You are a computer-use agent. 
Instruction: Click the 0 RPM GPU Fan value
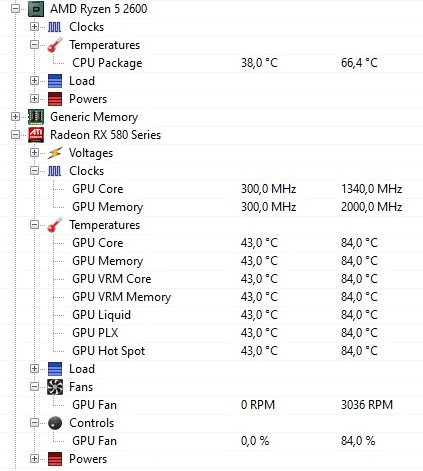258,405
